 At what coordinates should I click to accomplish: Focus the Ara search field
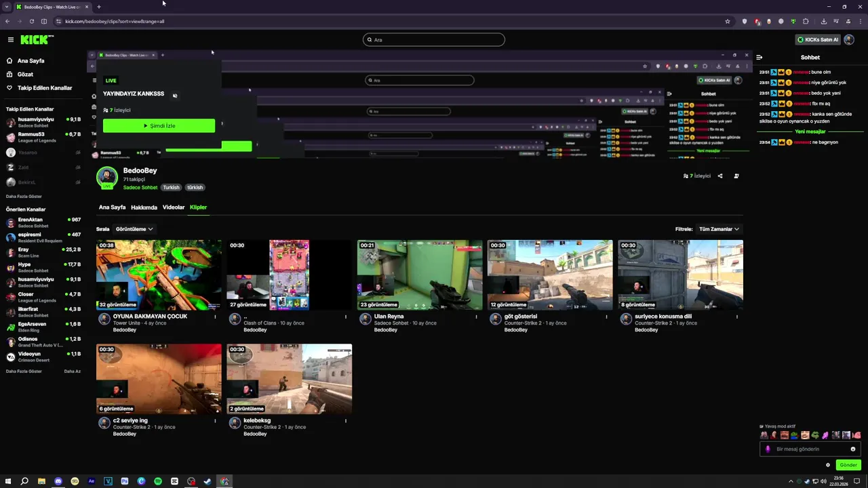(x=434, y=40)
